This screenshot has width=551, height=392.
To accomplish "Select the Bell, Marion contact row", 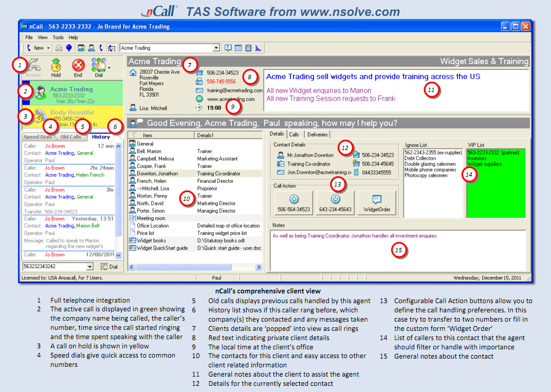I will [x=195, y=151].
